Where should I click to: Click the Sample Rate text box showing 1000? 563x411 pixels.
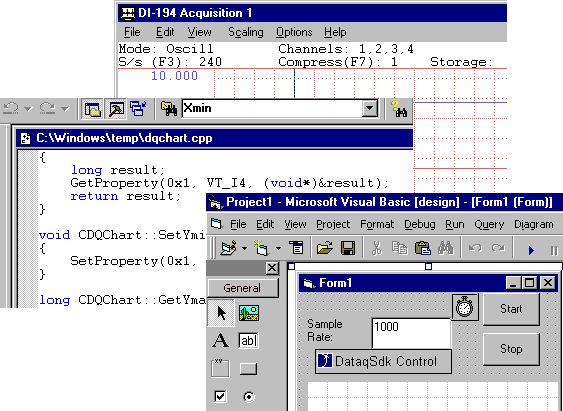411,333
